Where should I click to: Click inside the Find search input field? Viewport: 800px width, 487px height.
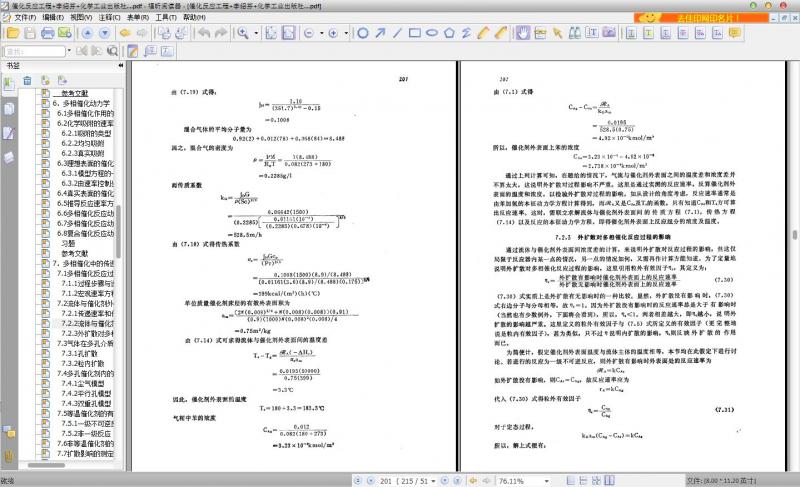(35, 52)
